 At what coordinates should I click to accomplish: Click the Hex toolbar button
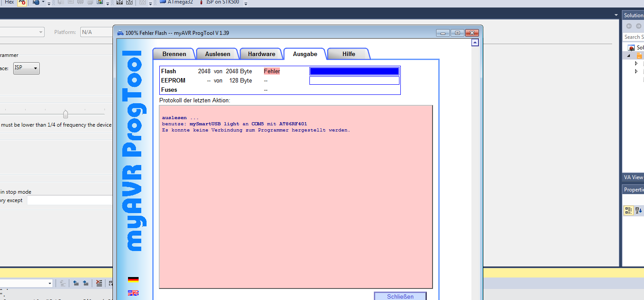9,2
